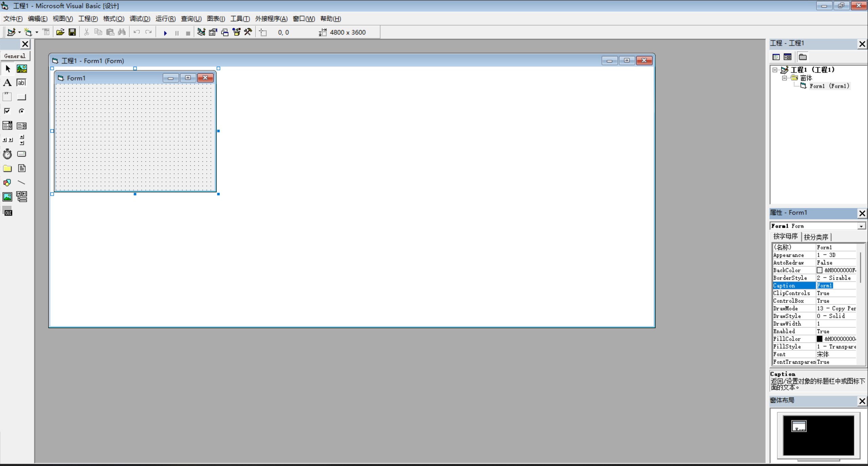Show the Project Explorer via toolbar icon
868x466 pixels.
pos(201,32)
